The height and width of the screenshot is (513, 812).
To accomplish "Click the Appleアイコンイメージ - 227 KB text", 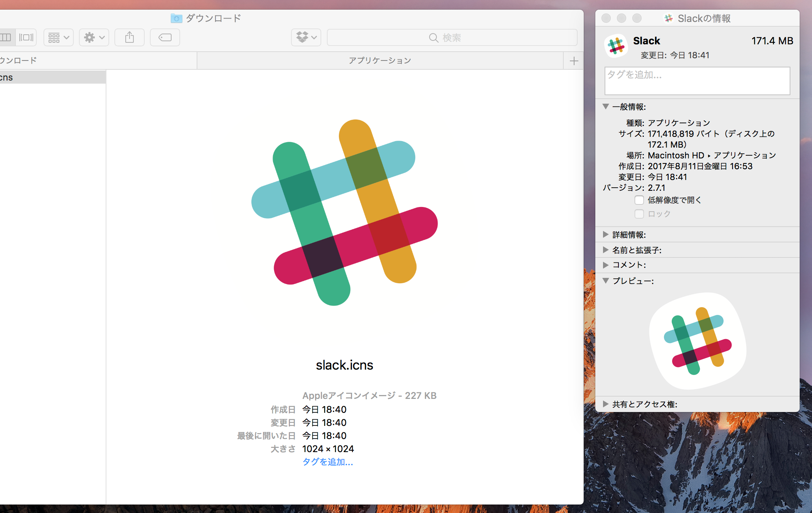I will [369, 395].
